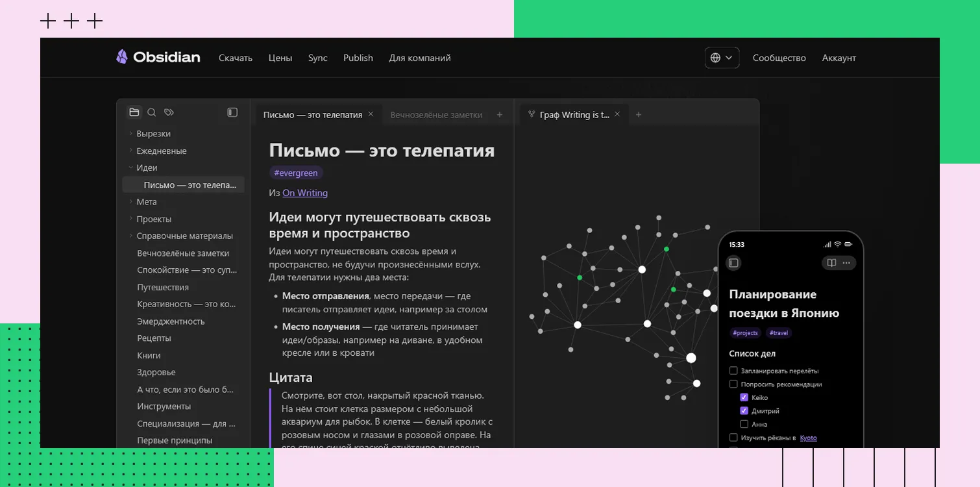Click the #evergreen tag

point(296,173)
